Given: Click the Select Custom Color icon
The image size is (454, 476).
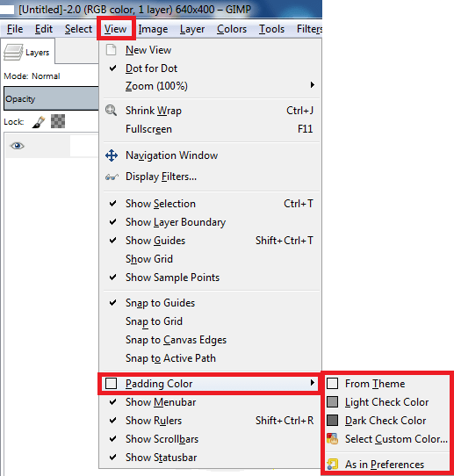Looking at the screenshot, I should point(332,439).
